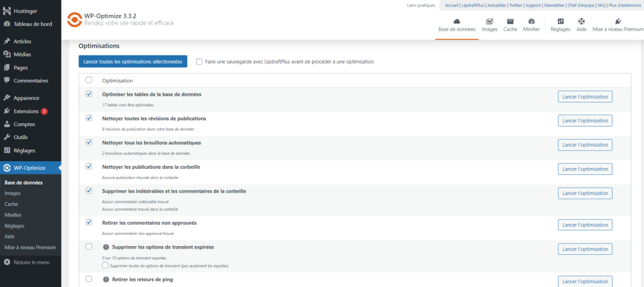
Task: Check Retirer les retours de ping
Action: [89, 279]
